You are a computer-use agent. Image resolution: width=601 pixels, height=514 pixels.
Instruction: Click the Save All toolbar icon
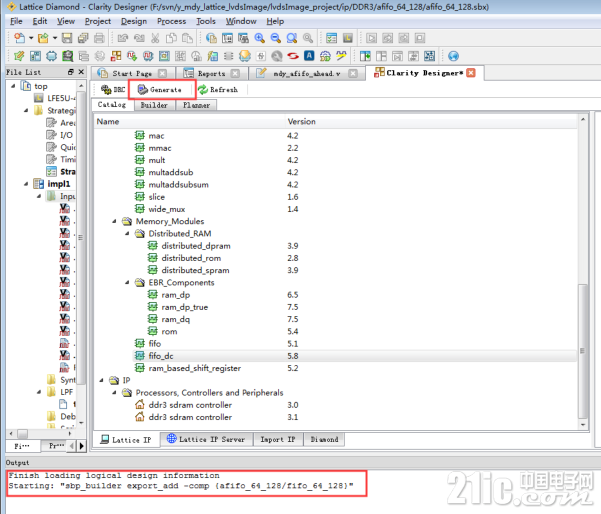[x=83, y=38]
